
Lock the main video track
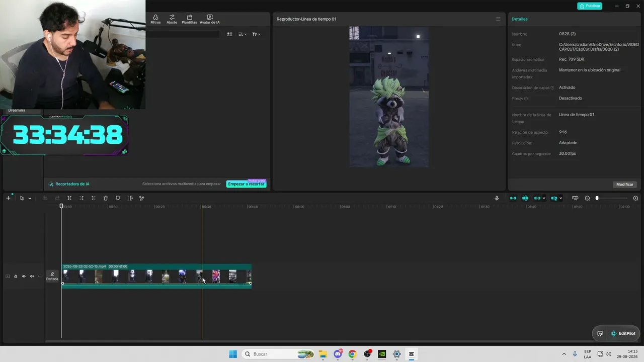point(16,276)
